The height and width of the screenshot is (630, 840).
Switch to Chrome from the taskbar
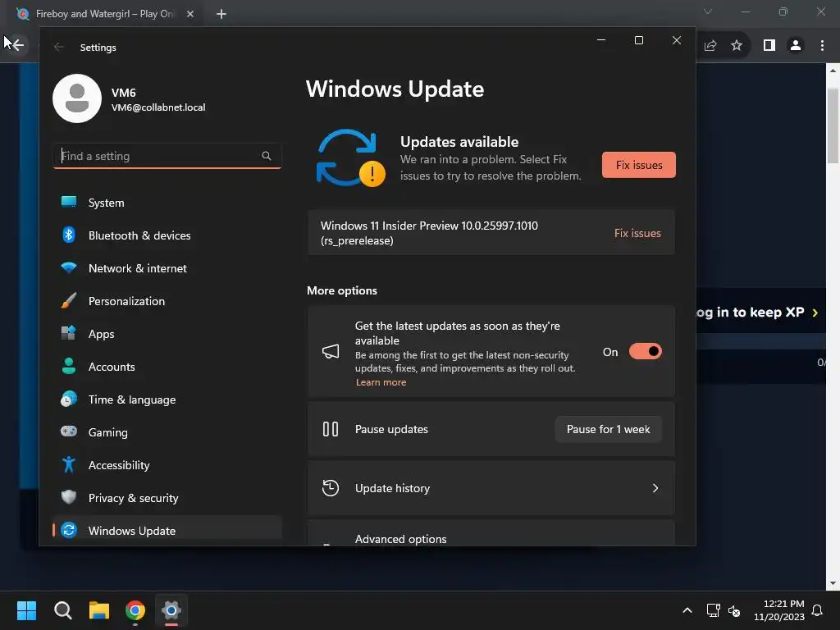(135, 610)
